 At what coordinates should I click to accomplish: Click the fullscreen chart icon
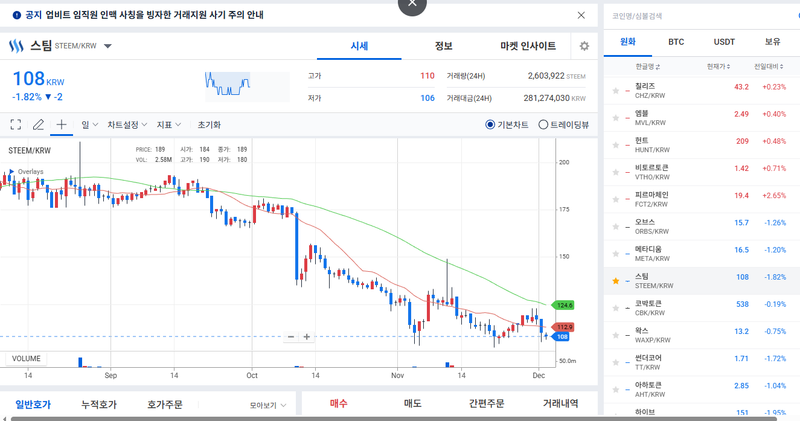(15, 125)
